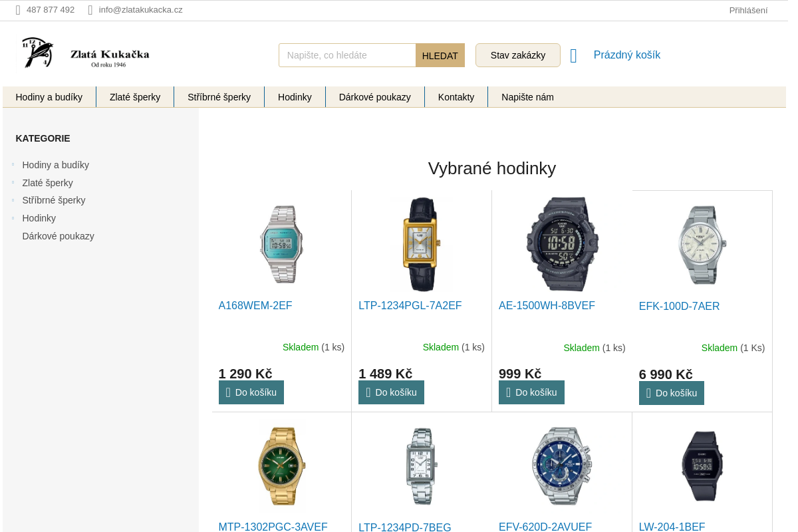Focus the search input field
The image size is (798, 532).
tap(347, 55)
